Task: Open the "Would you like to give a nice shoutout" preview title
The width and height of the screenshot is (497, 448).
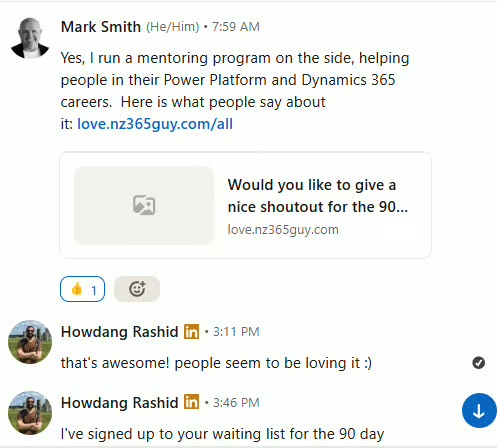Action: 318,196
